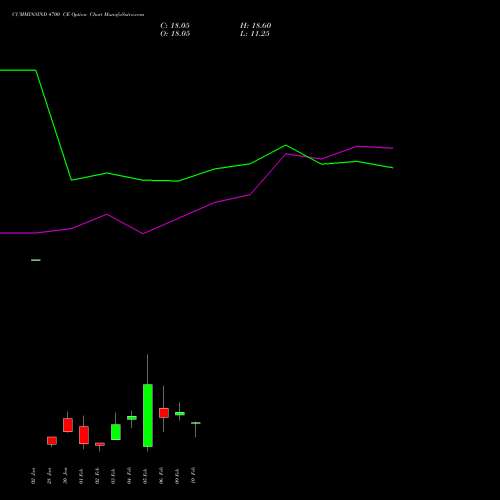Click the close value C: 18.05
The width and height of the screenshot is (500, 500).
tap(175, 26)
